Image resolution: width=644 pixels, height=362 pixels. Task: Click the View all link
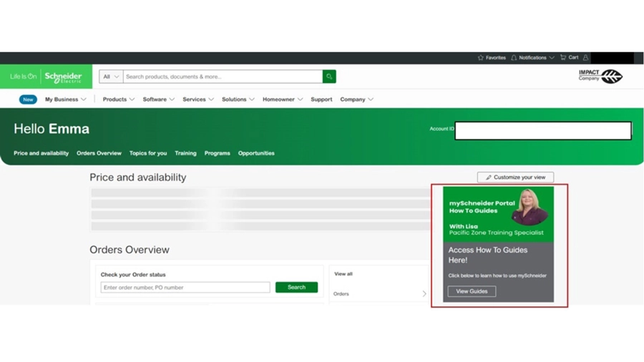pos(343,274)
